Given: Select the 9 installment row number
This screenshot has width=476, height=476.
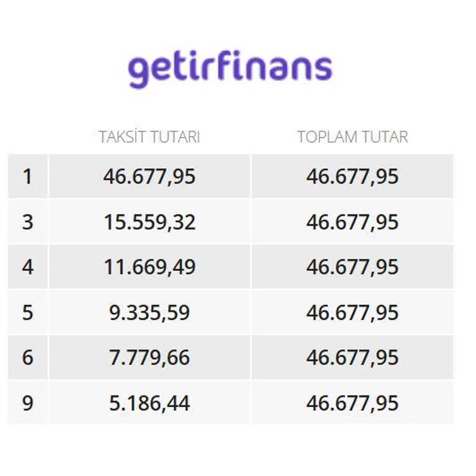Looking at the screenshot, I should tap(27, 403).
